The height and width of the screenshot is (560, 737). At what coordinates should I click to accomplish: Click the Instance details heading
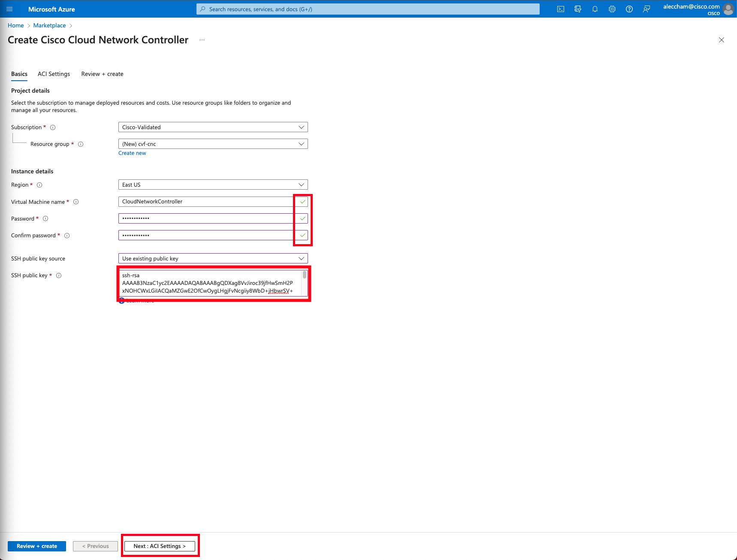[32, 171]
